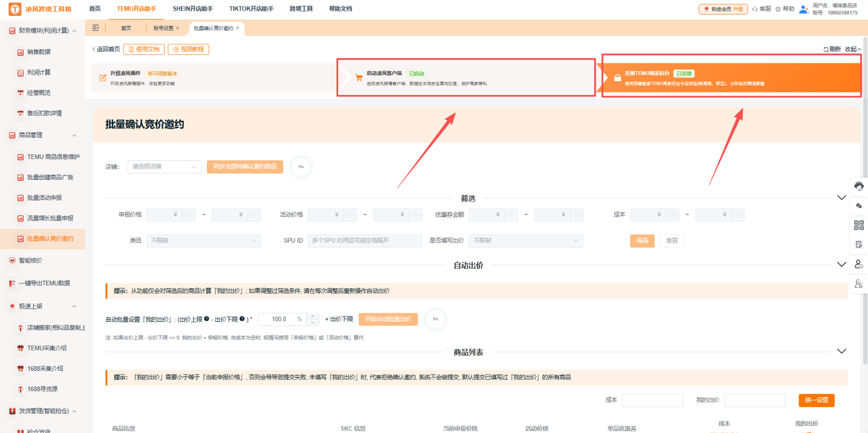Image resolution: width=868 pixels, height=433 pixels.
Task: Open the 首页 top menu
Action: click(95, 9)
